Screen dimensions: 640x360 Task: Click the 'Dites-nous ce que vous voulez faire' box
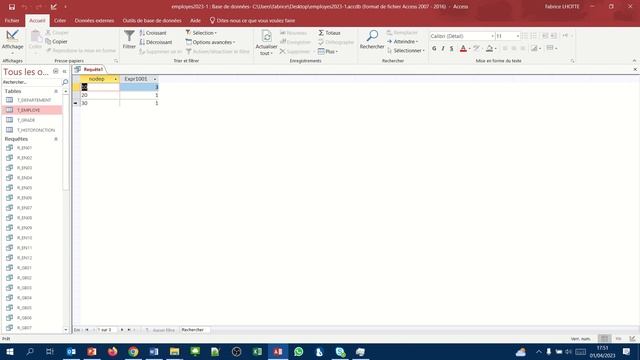[252, 20]
